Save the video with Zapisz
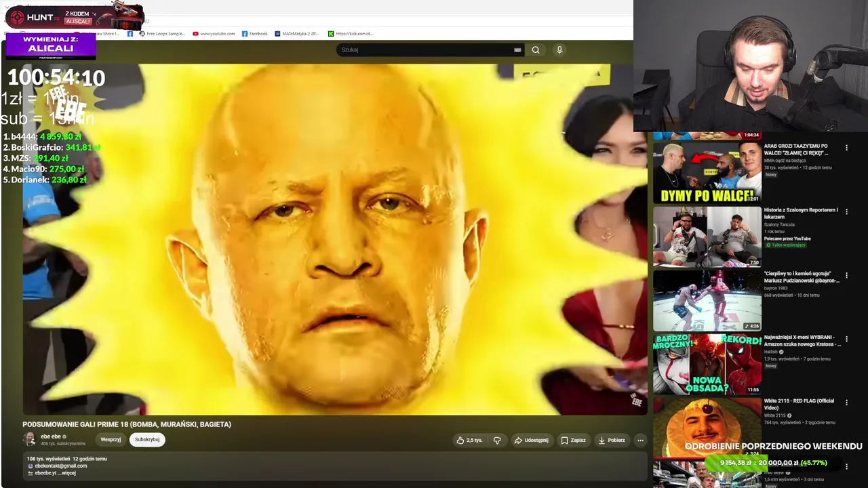Viewport: 868px width, 488px height. pyautogui.click(x=573, y=440)
